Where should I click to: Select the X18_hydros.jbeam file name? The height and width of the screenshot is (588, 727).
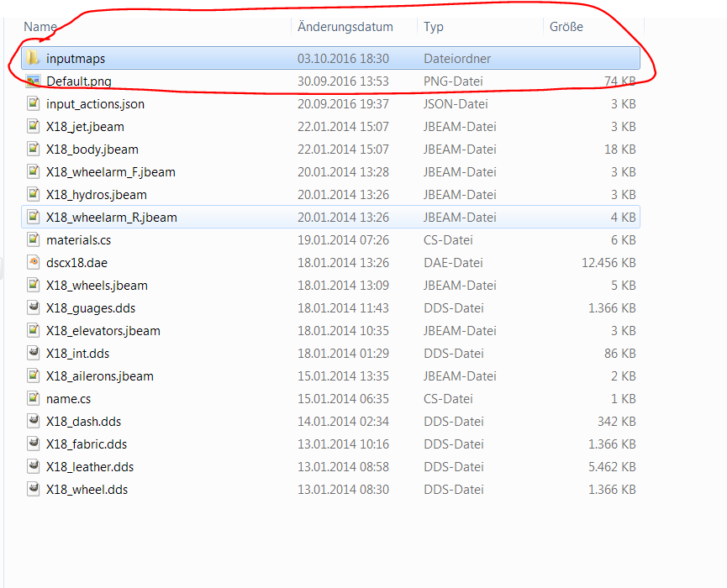coord(97,195)
